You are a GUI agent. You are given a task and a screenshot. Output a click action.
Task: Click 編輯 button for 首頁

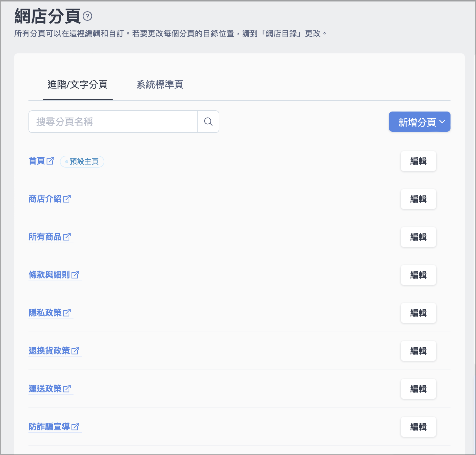(418, 161)
